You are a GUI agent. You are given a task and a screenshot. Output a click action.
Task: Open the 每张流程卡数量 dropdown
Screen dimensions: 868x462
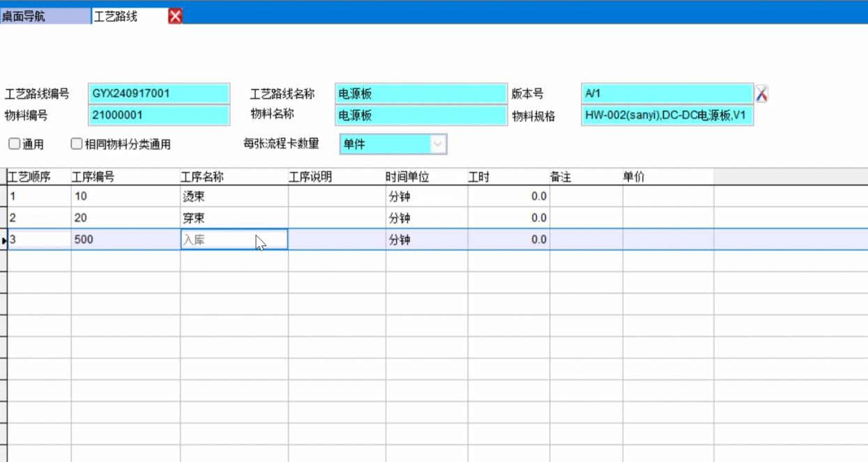click(438, 144)
